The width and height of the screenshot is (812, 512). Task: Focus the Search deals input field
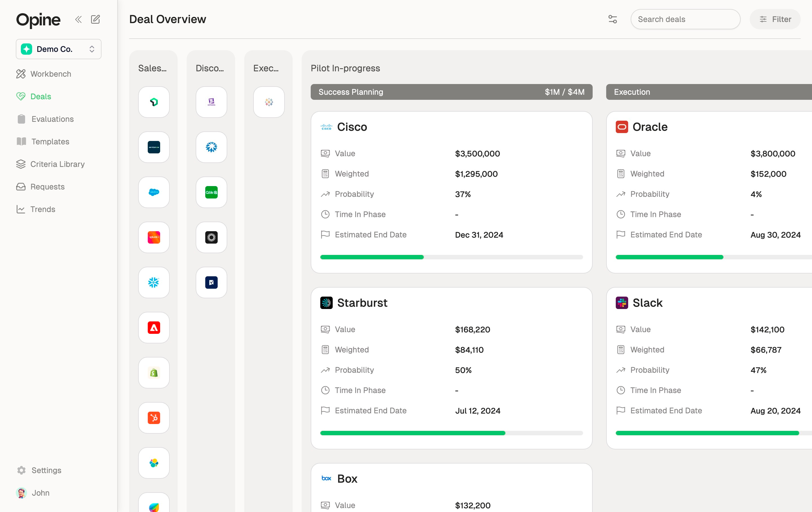(685, 19)
